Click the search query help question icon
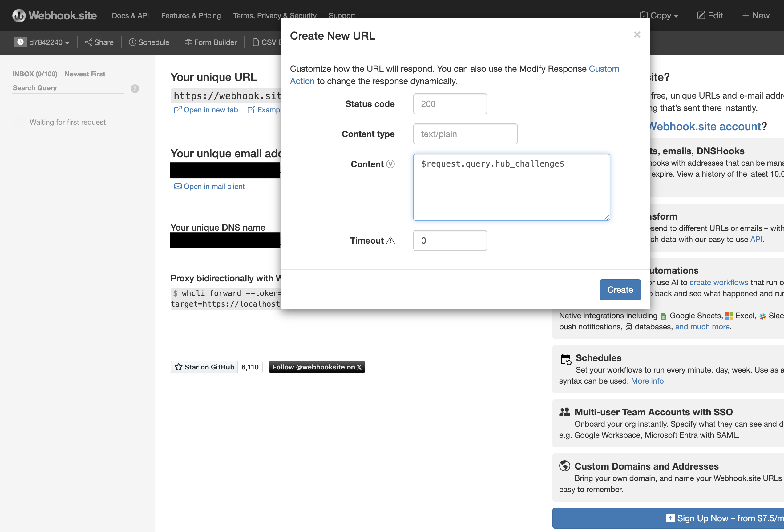Viewport: 784px width, 532px height. pos(135,88)
